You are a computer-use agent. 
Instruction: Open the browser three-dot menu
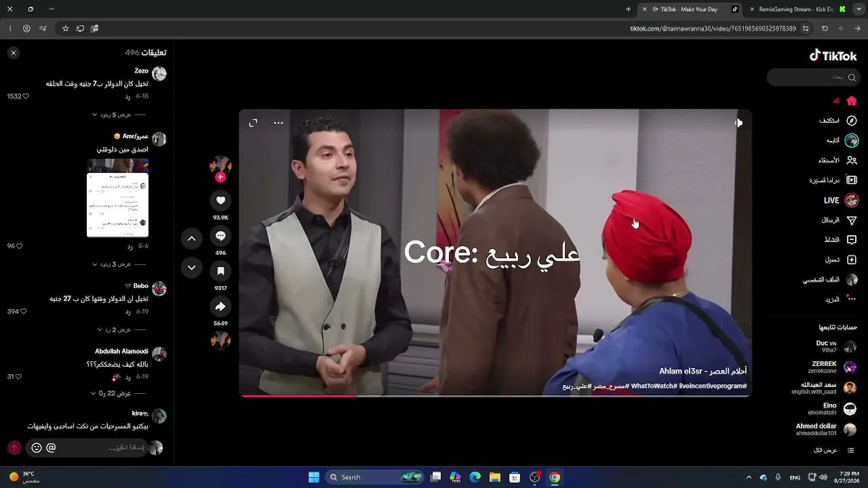(10, 28)
